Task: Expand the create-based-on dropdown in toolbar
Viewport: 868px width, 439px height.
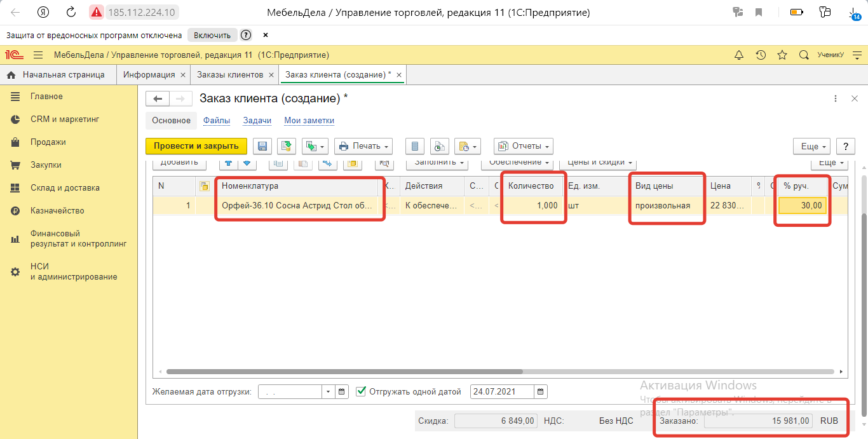Action: 315,146
